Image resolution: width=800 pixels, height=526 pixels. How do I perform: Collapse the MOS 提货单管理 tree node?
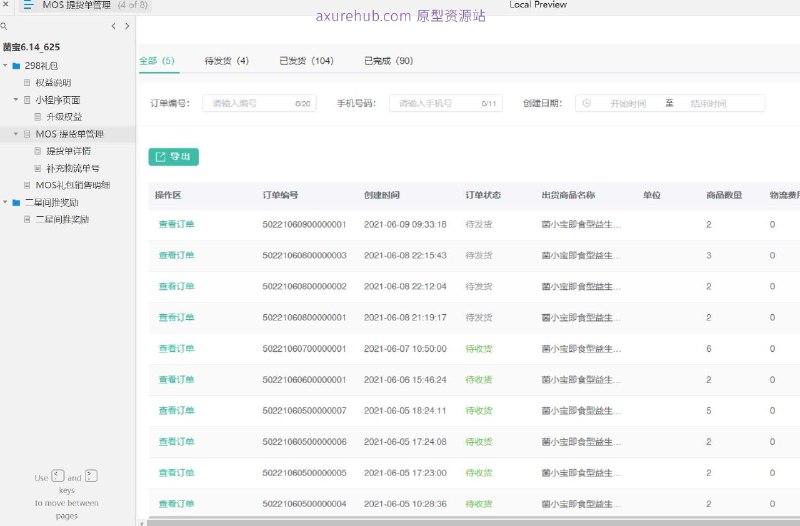point(16,134)
